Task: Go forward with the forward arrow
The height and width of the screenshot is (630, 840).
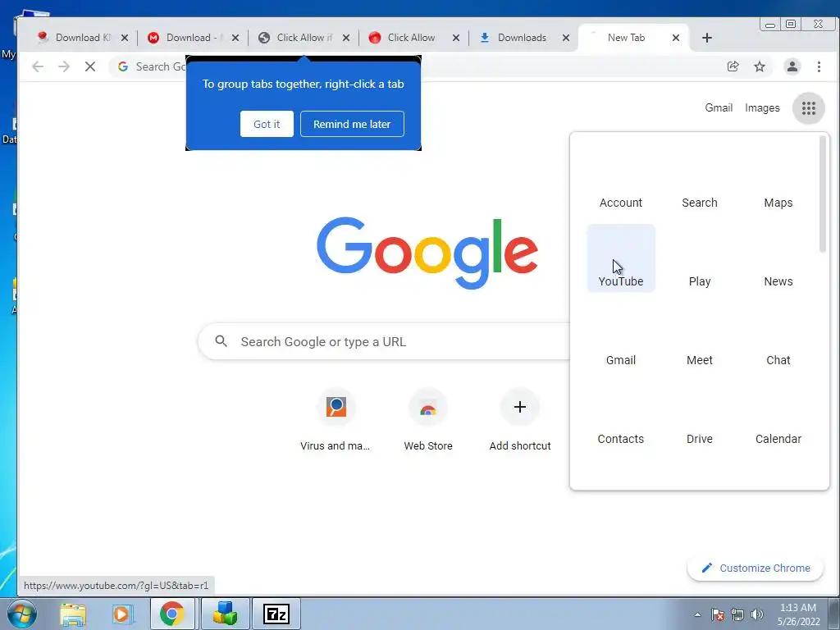Action: click(x=64, y=66)
